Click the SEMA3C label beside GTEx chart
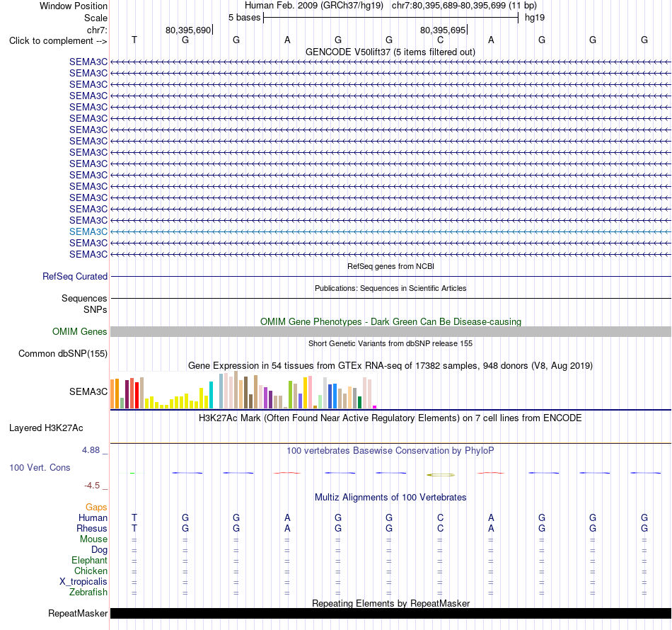This screenshot has width=672, height=630. point(88,391)
